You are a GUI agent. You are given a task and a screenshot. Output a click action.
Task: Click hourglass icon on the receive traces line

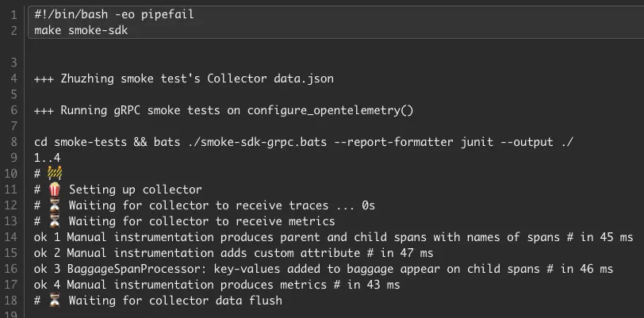point(54,205)
